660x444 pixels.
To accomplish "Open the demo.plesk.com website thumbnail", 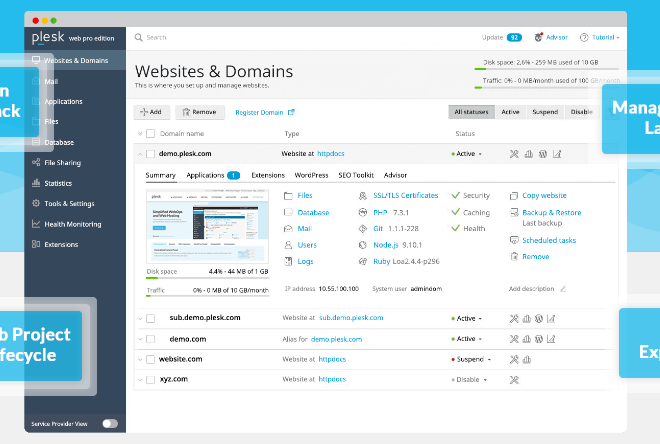I will click(x=208, y=226).
